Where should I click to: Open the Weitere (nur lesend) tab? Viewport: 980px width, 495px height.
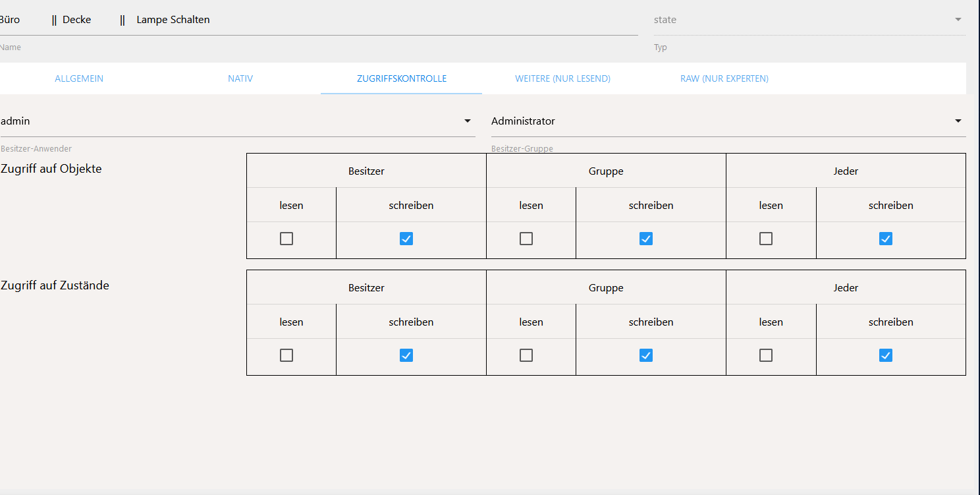[x=562, y=78]
